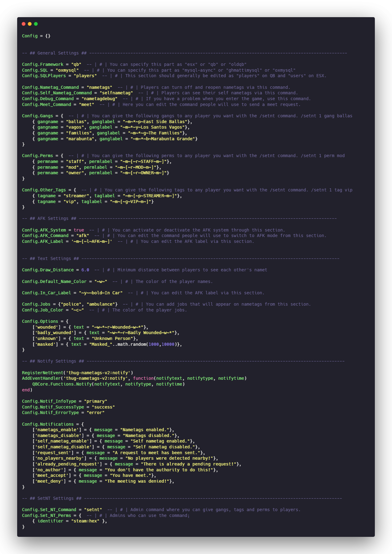392x554 pixels.
Task: Click the "owner" permname value
Action: (75, 173)
